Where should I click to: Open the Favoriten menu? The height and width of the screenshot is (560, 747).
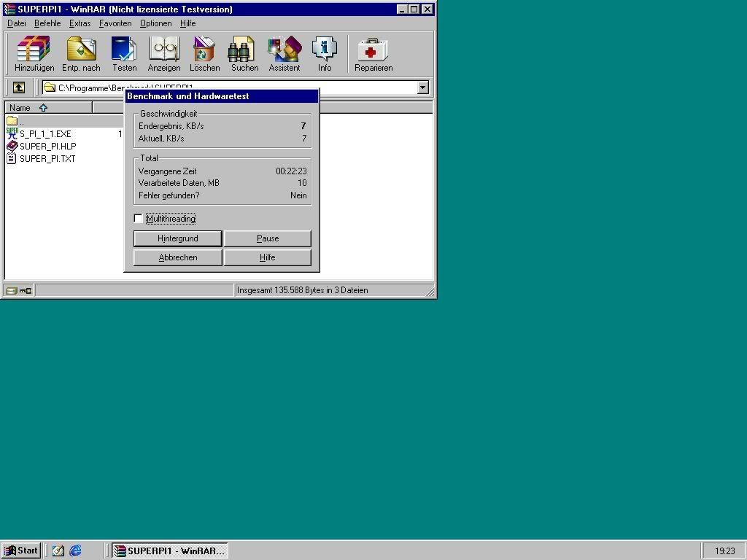[115, 23]
